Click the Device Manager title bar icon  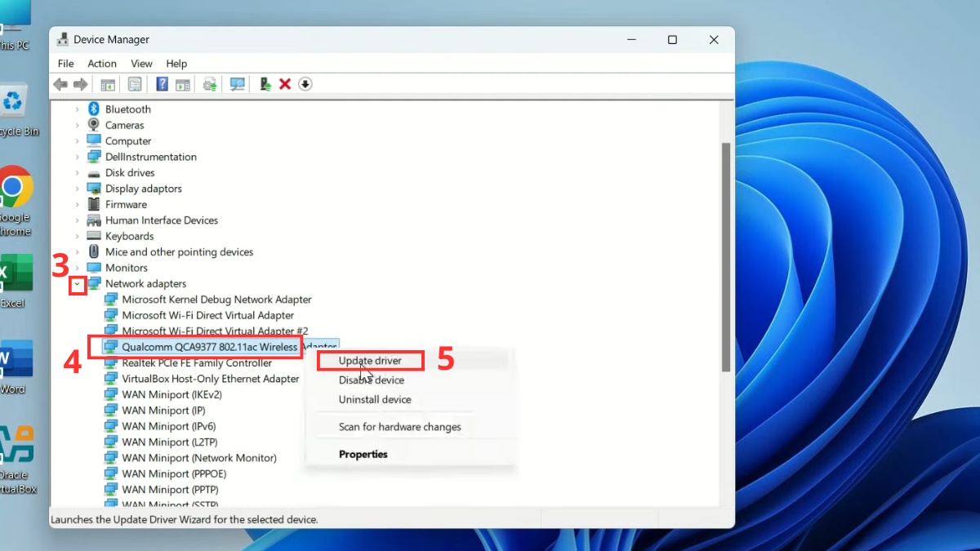tap(62, 39)
